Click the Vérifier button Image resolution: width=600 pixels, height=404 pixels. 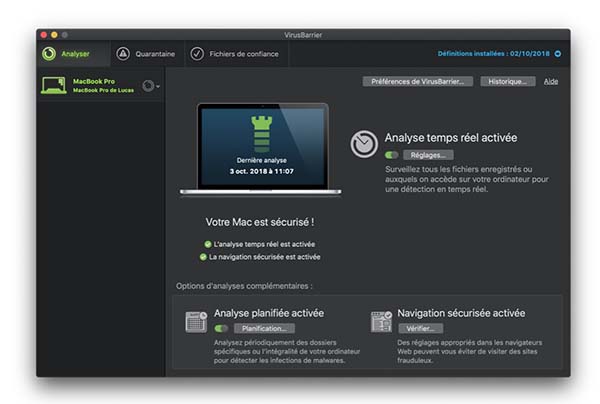[x=421, y=328]
